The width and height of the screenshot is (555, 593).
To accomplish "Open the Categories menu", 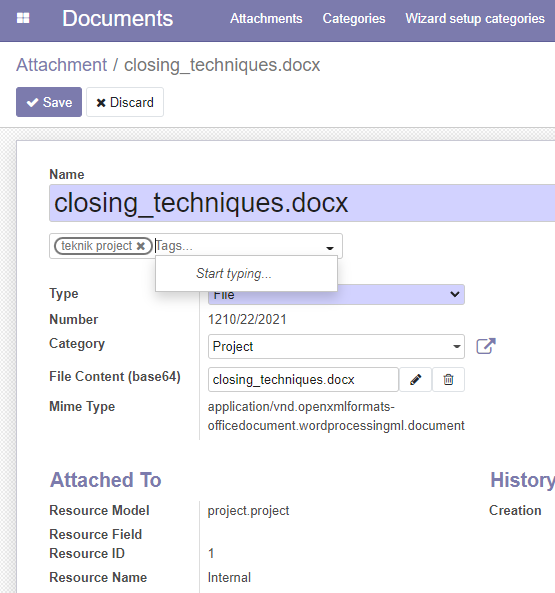I will (x=354, y=18).
